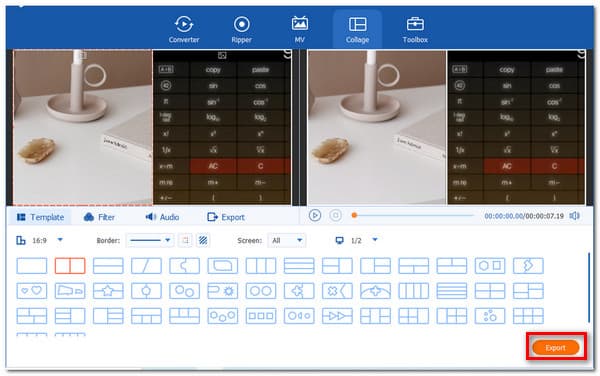Select the diagonal split template
The width and height of the screenshot is (600, 376).
tap(146, 266)
